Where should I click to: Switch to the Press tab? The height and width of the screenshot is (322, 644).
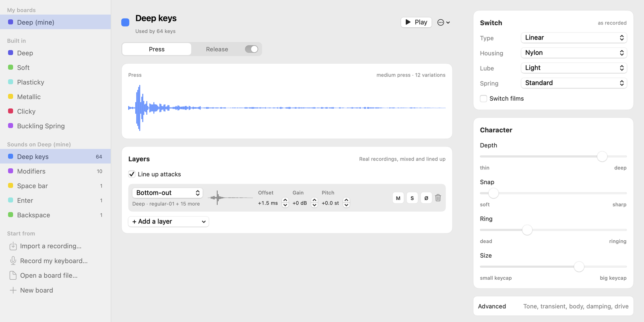click(157, 49)
